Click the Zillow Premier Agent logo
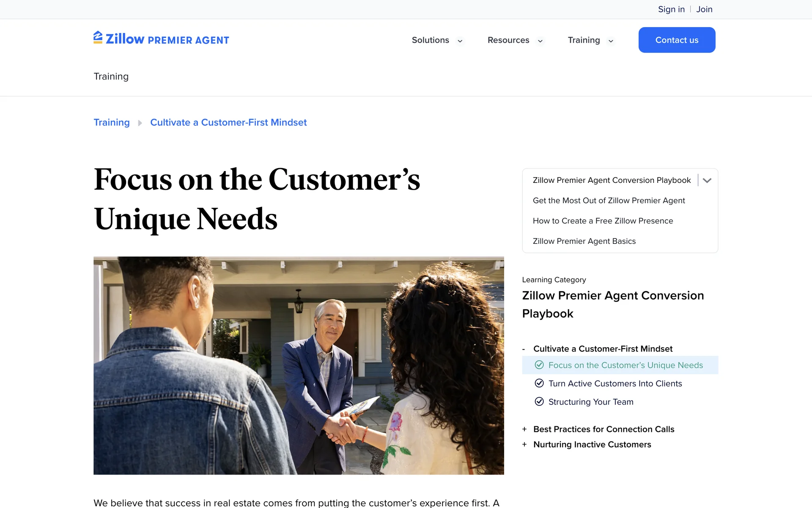 coord(161,39)
